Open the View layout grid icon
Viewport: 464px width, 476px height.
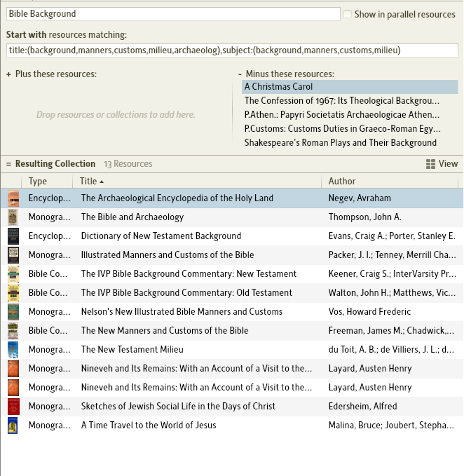(430, 164)
